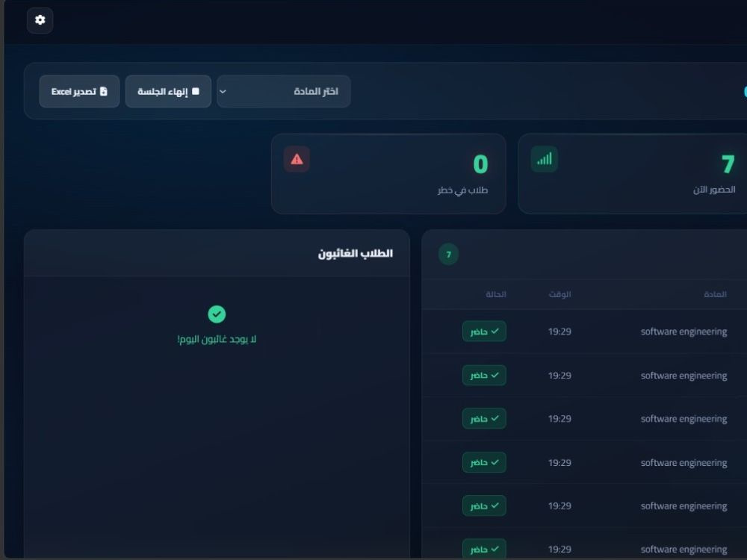The width and height of the screenshot is (747, 560).
Task: Click the حاضر status badge in fifth row
Action: coord(484,505)
